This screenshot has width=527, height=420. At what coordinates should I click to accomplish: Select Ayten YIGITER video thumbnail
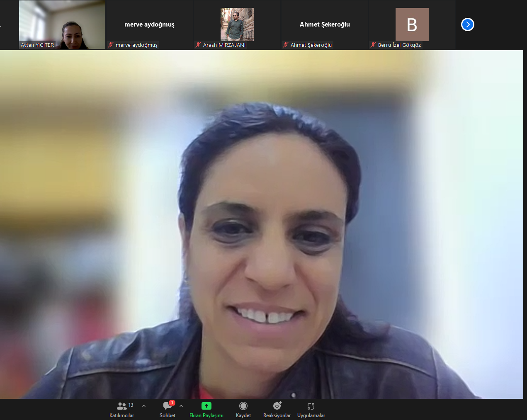62,24
